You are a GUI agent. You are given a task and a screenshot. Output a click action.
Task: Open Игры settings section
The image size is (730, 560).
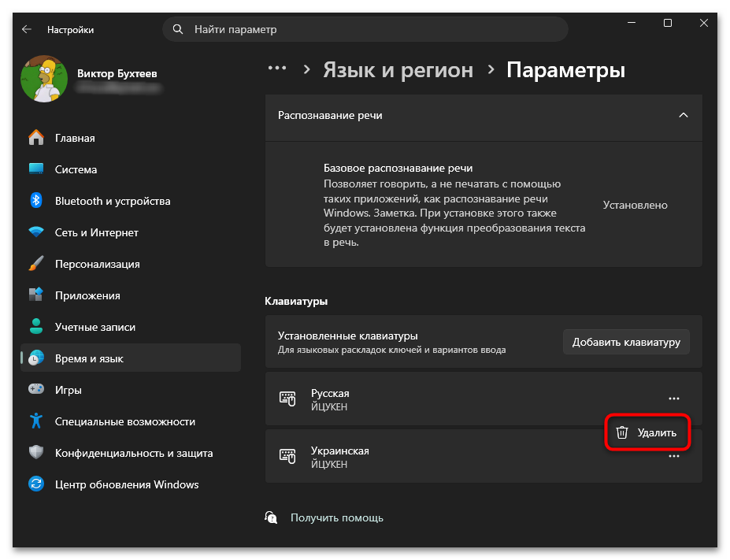(x=131, y=390)
